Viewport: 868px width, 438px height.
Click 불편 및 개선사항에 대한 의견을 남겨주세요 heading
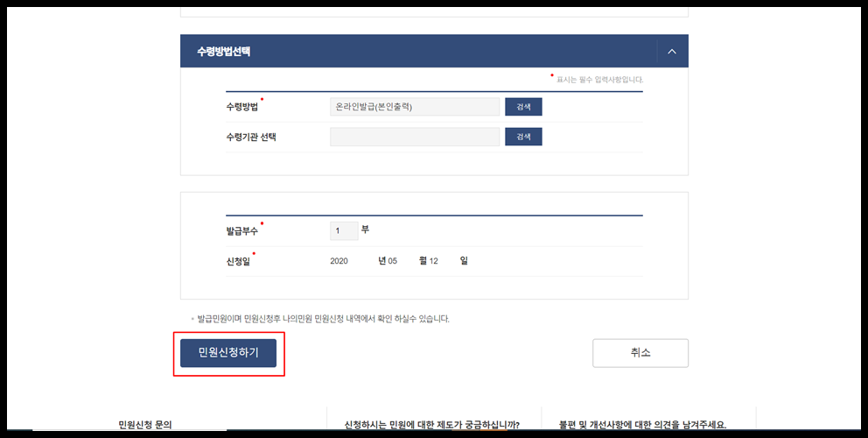point(643,425)
